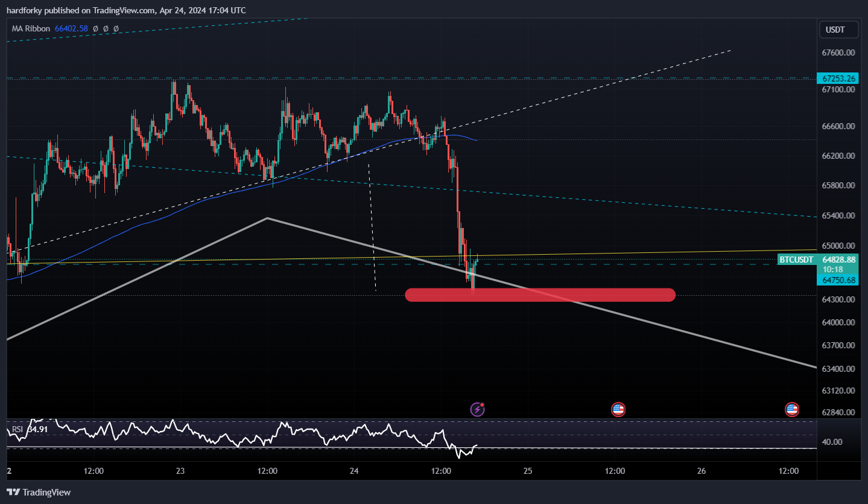Click the purple lightning event icon
The image size is (868, 504).
[478, 410]
